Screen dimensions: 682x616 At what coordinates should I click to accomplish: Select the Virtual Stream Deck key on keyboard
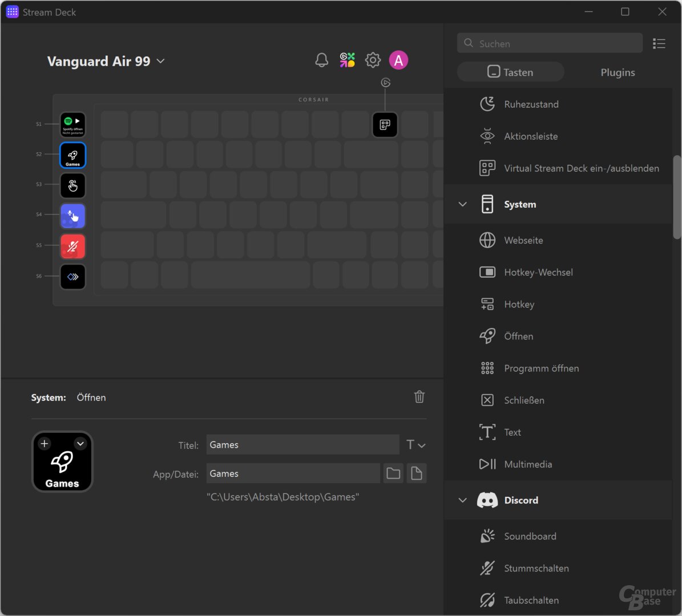(x=385, y=125)
